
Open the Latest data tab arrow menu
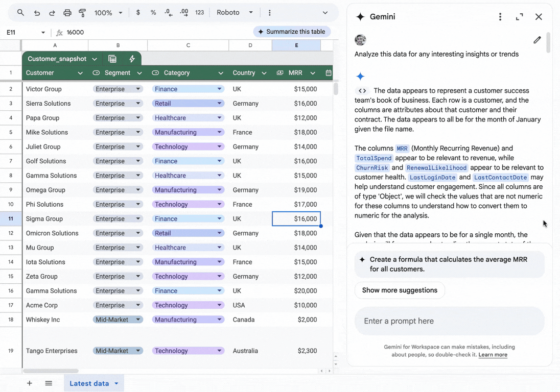point(116,384)
